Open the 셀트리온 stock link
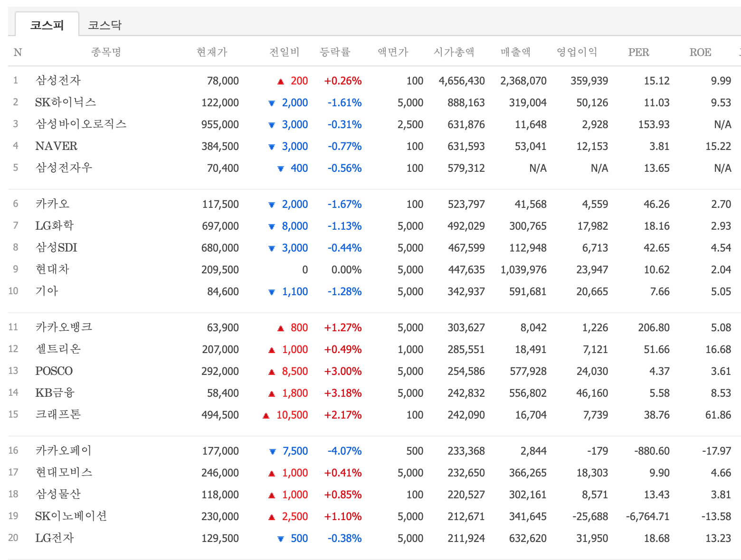Image resolution: width=741 pixels, height=560 pixels. 58,349
